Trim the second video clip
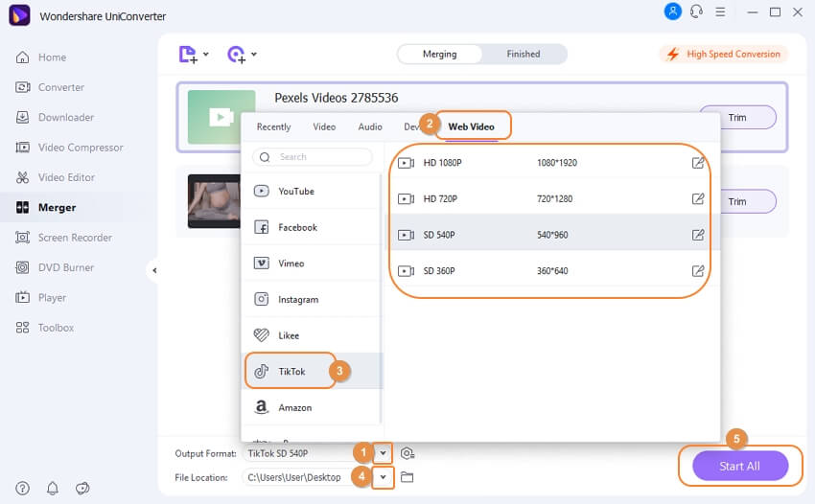The image size is (815, 504). click(737, 201)
